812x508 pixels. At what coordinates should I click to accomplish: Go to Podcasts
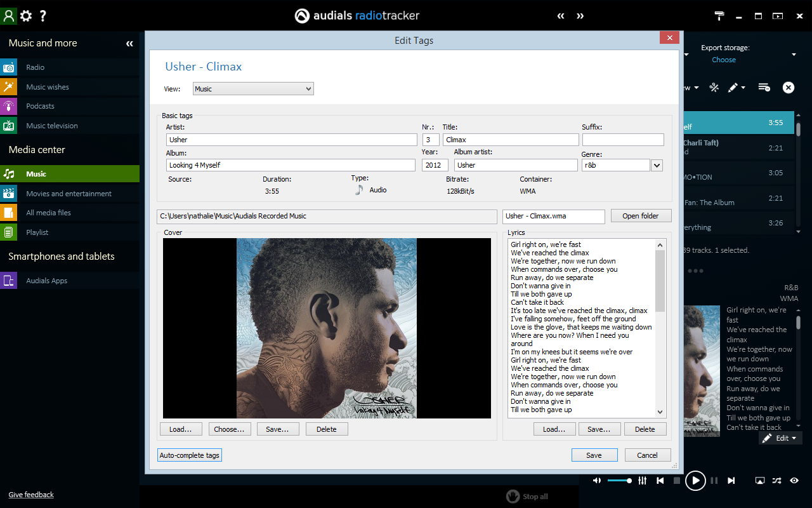click(70, 106)
